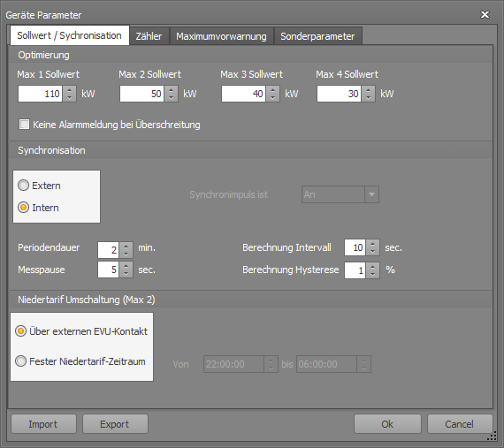
Task: Open the Sonderparameter tab
Action: point(318,36)
